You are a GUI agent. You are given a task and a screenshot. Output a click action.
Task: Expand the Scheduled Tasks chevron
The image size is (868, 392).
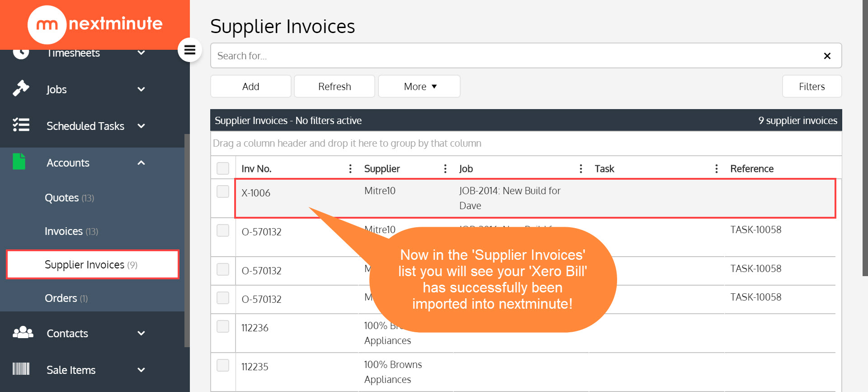pyautogui.click(x=141, y=126)
